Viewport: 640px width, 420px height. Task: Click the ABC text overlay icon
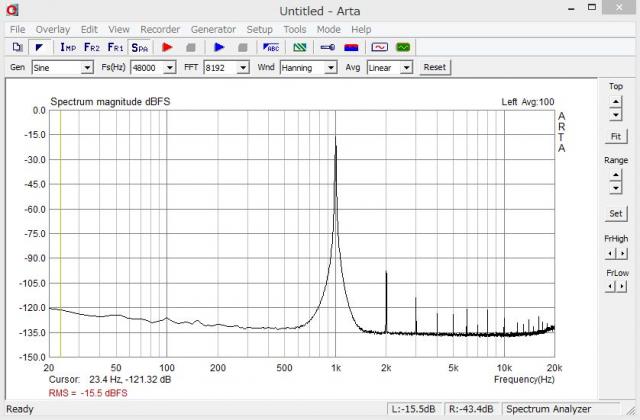271,47
